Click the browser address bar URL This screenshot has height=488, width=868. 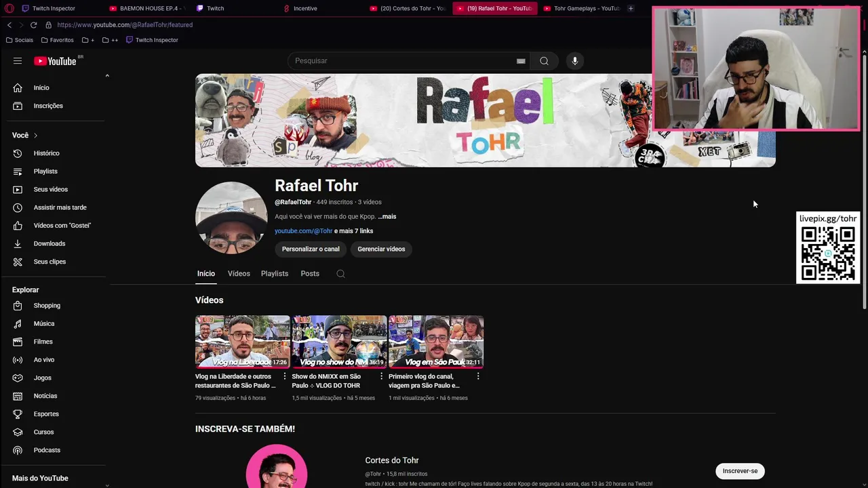125,25
